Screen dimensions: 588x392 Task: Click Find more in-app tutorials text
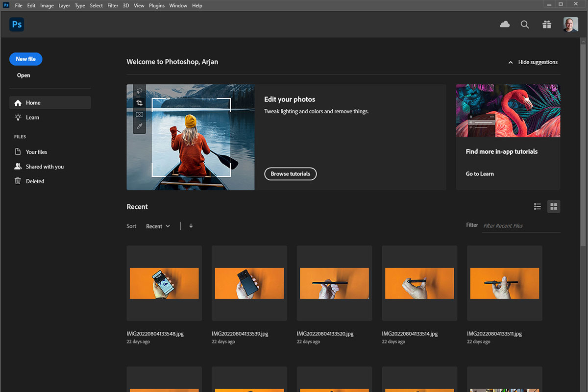coord(502,152)
